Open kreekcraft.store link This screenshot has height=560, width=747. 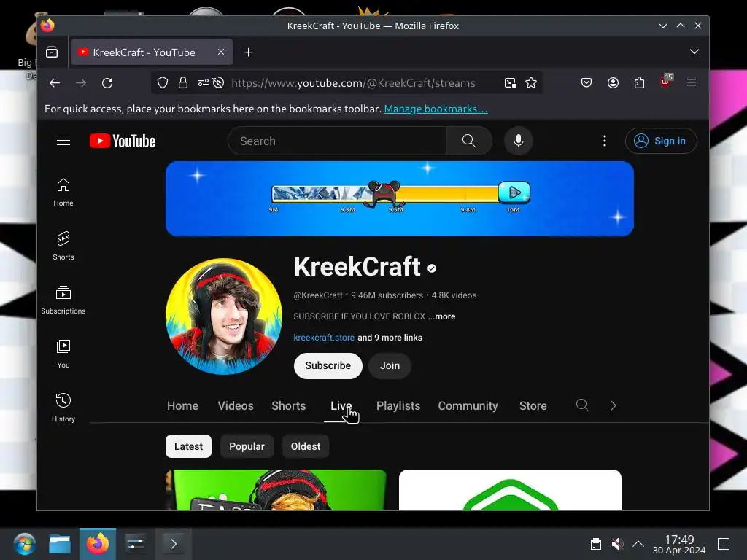pyautogui.click(x=324, y=338)
